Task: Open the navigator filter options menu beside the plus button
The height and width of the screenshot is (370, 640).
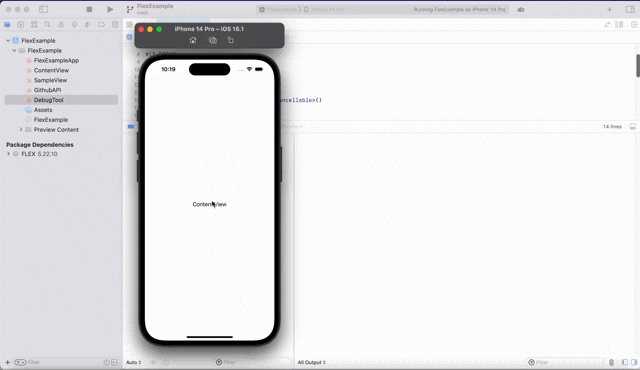Action: (20, 362)
